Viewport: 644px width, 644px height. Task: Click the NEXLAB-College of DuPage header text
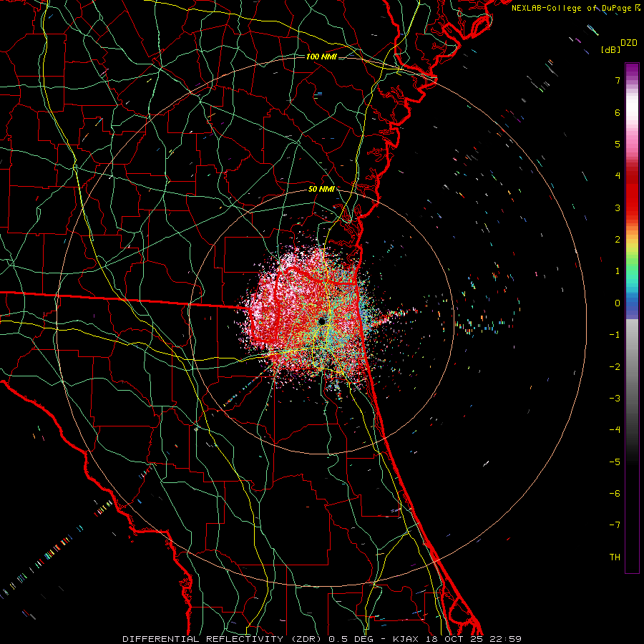[575, 8]
